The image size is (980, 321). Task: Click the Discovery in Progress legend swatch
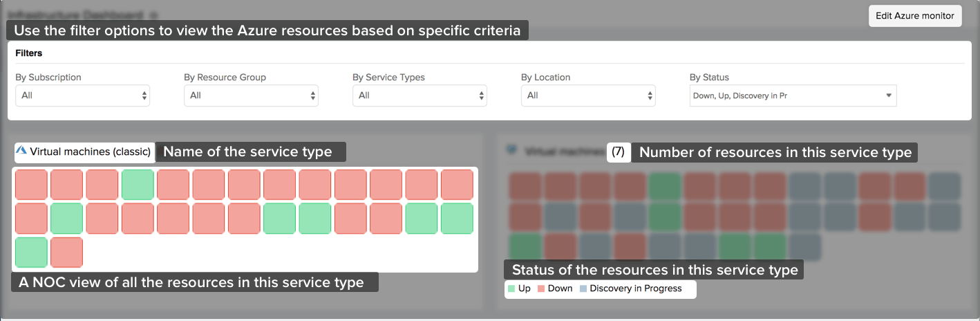583,288
